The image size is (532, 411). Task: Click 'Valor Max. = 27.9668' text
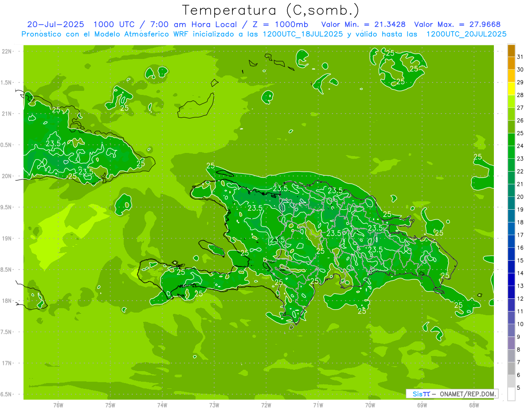tap(457, 24)
